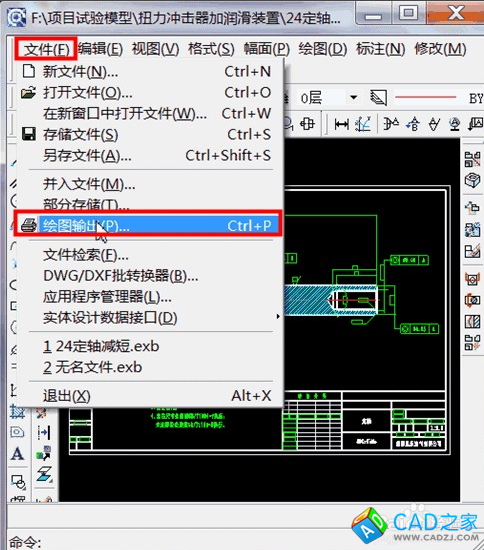Click the hatched shaft section in drawing
This screenshot has width=484, height=550.
point(307,300)
